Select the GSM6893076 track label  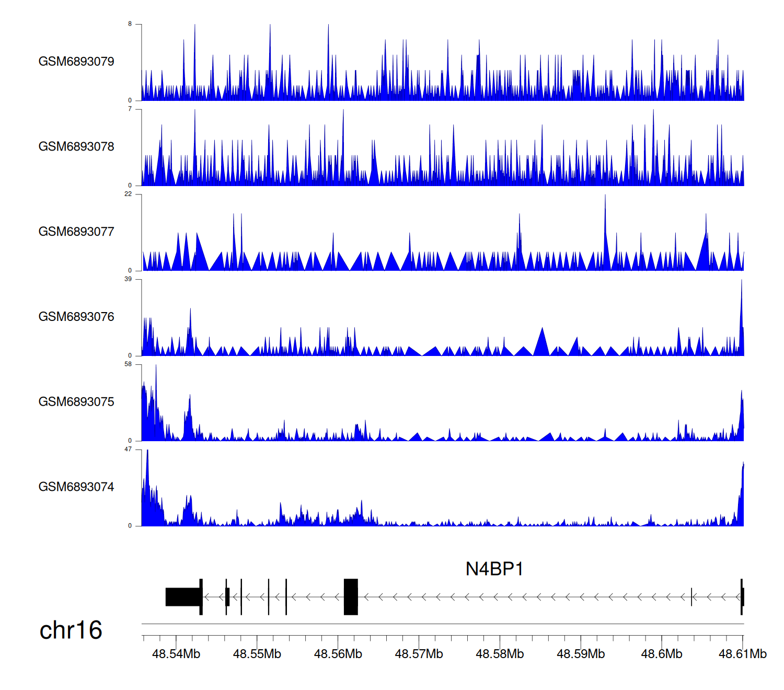[x=76, y=317]
